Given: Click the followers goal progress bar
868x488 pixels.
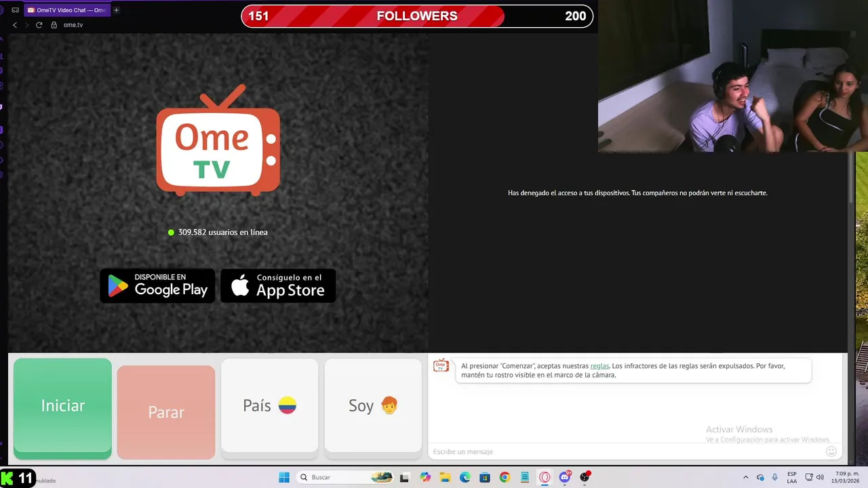Looking at the screenshot, I should [x=417, y=16].
